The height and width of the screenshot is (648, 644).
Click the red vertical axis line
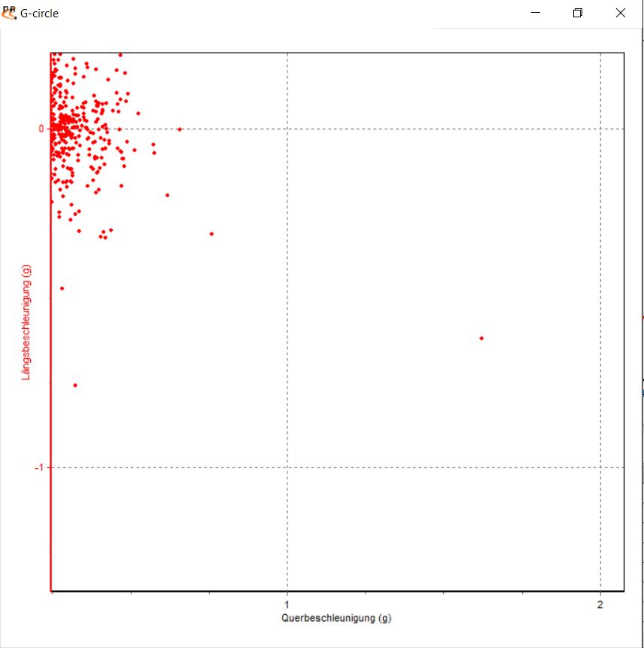tap(50, 339)
